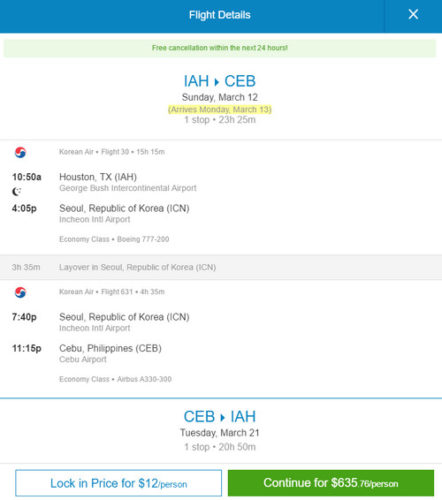Click Economy Class Boeing 777-200 text
Screen dimensions: 442x500
pyautogui.click(x=114, y=239)
